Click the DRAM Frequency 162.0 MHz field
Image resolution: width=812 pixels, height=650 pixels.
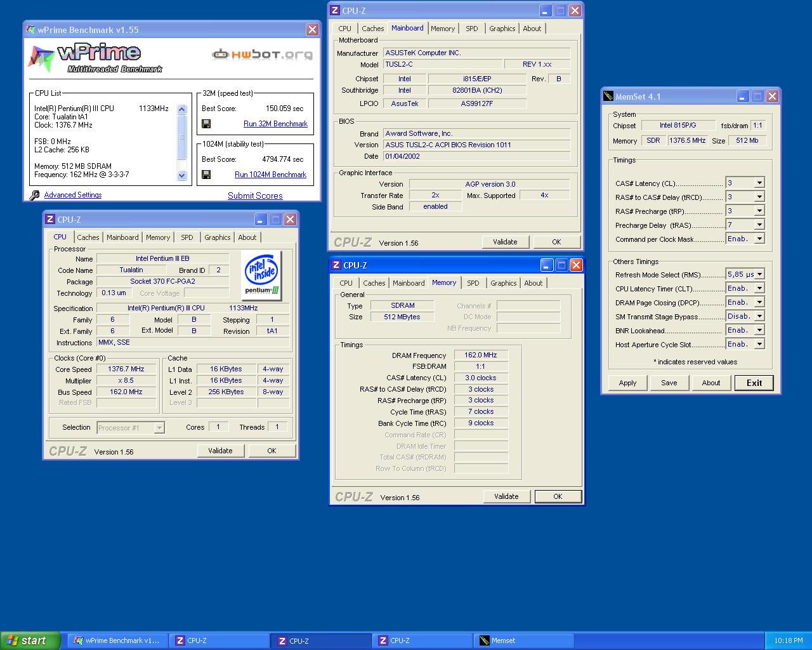tap(481, 355)
